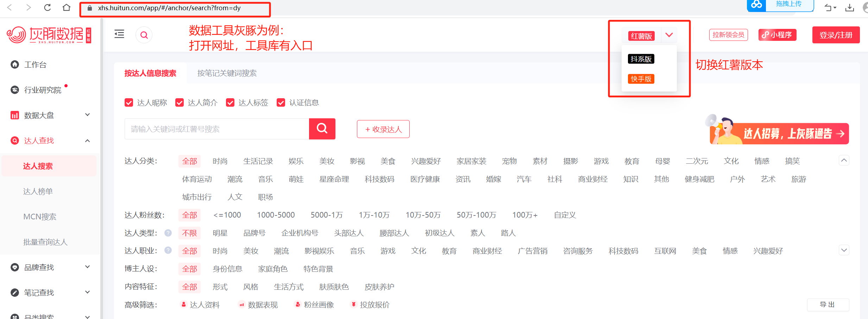Screen dimensions: 868x319
Task: Click the + 收录达人 button
Action: [383, 129]
